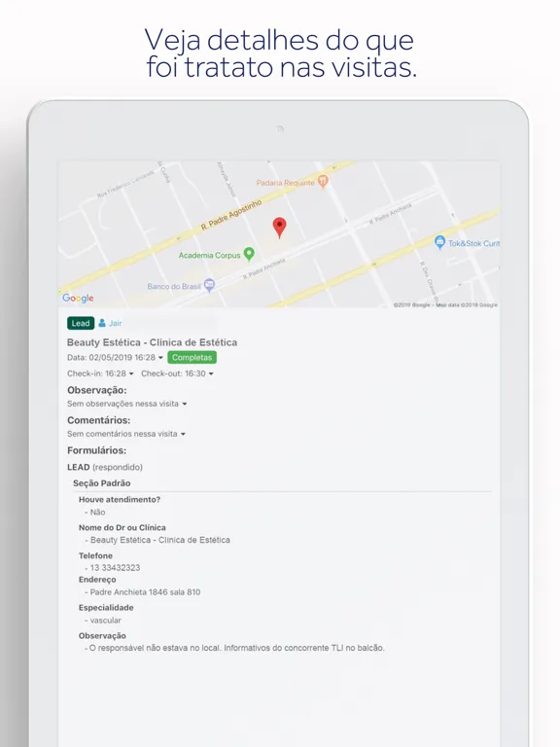Viewport: 560px width, 747px height.
Task: Open the Check-in 16:28 dropdown arrow
Action: pyautogui.click(x=131, y=373)
